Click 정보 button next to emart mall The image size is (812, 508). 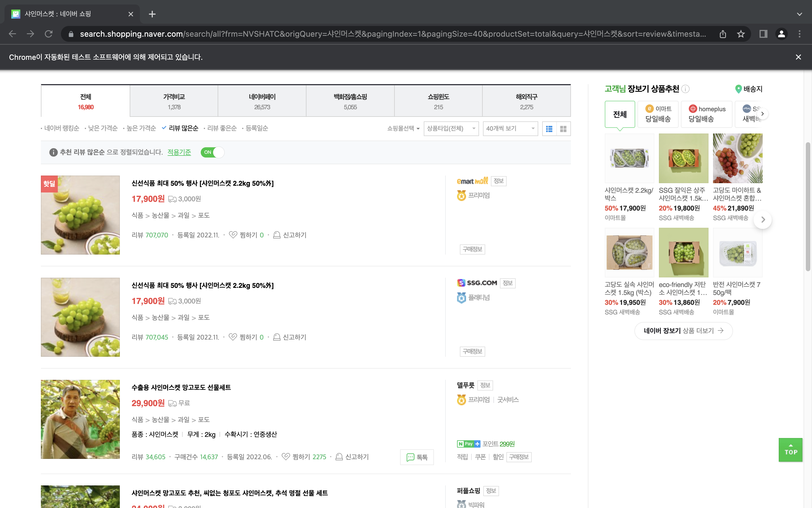pos(498,181)
